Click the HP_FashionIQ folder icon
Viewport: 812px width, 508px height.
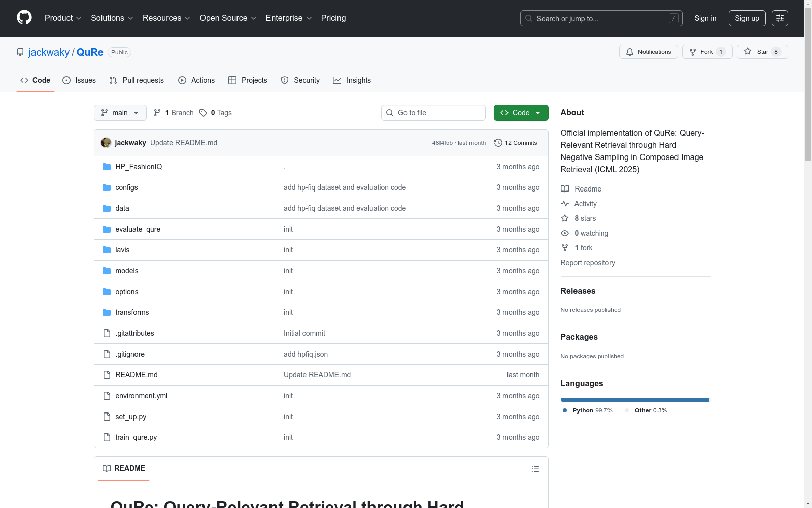coord(107,167)
